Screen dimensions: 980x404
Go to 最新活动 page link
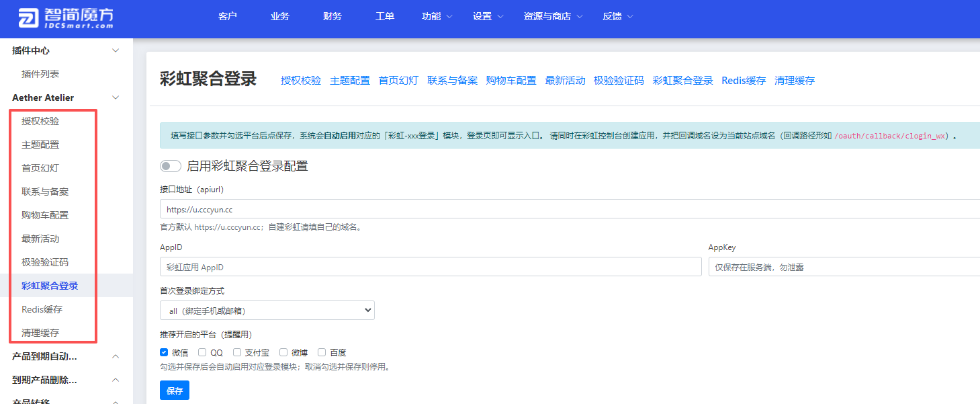pyautogui.click(x=565, y=81)
